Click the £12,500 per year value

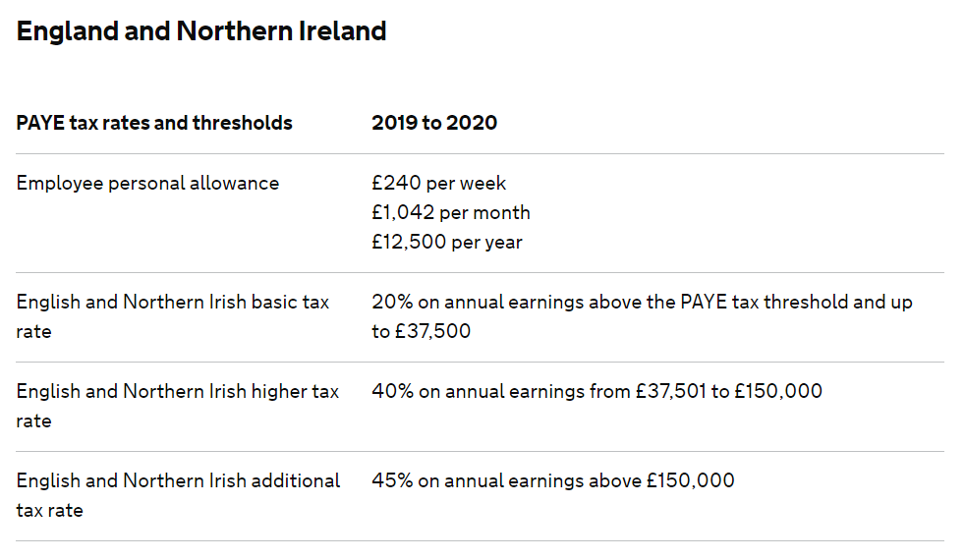tap(447, 243)
